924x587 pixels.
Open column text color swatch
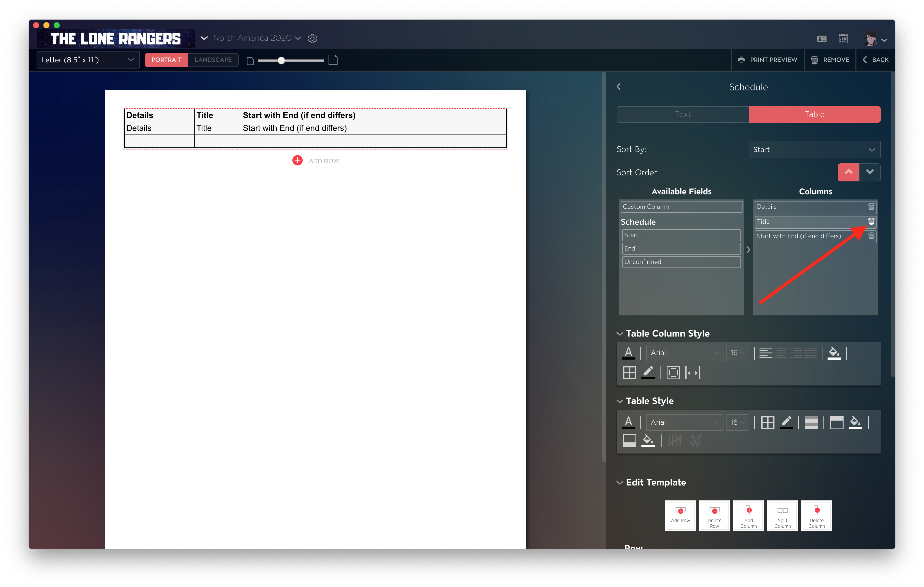coord(628,353)
